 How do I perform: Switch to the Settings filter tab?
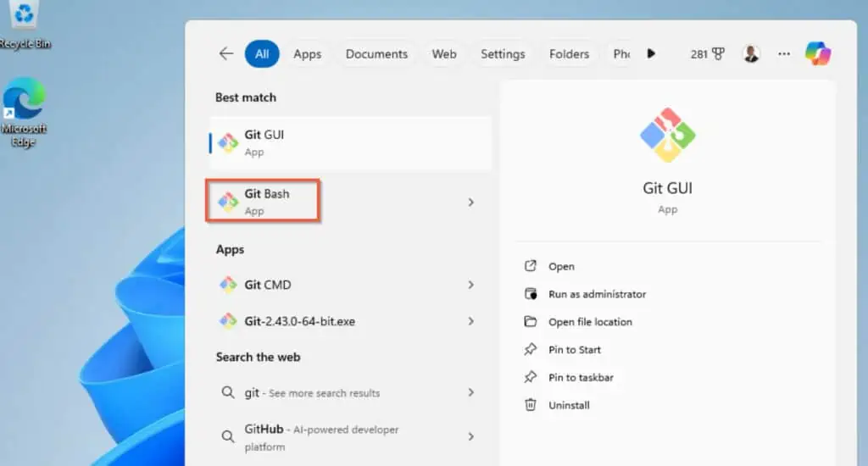click(x=503, y=53)
